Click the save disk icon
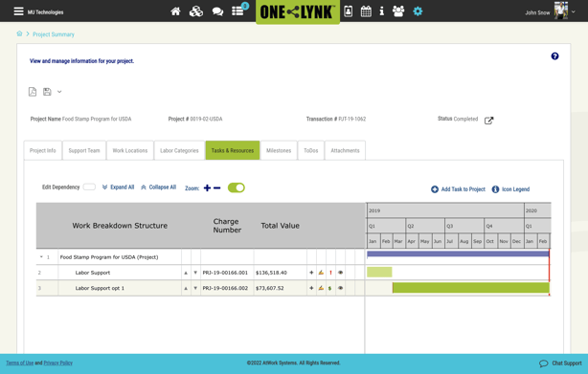Viewport: 588px width, 374px height. tap(47, 92)
